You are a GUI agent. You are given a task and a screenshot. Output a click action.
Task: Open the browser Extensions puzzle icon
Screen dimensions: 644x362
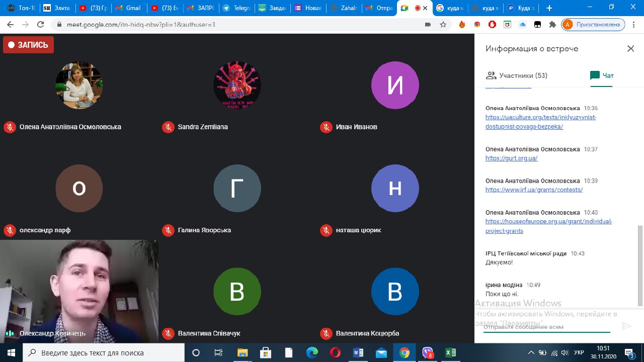(552, 24)
